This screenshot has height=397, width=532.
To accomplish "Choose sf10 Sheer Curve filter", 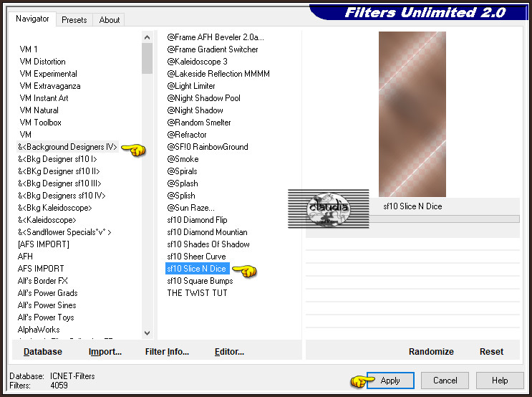I will click(x=196, y=257).
